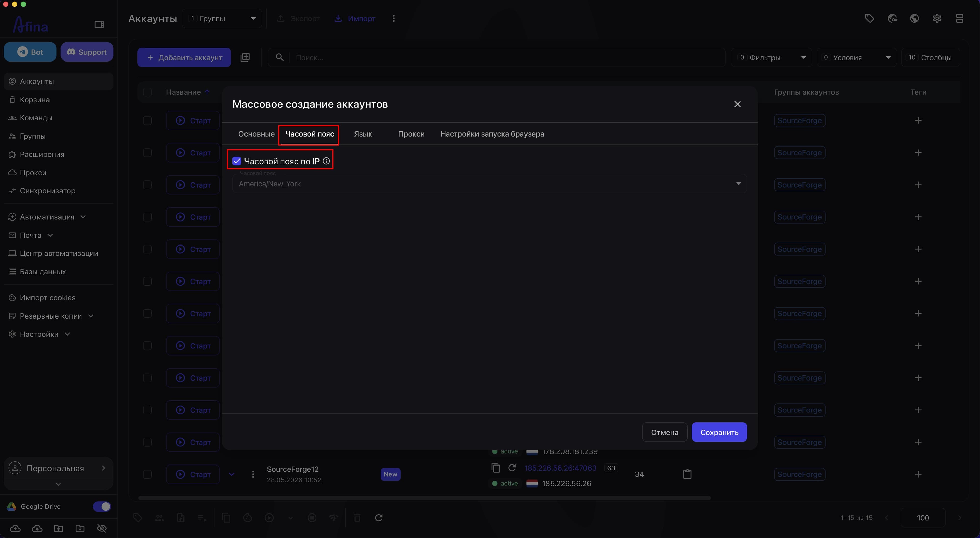Tick the select-all checkbox in Название header

(147, 92)
